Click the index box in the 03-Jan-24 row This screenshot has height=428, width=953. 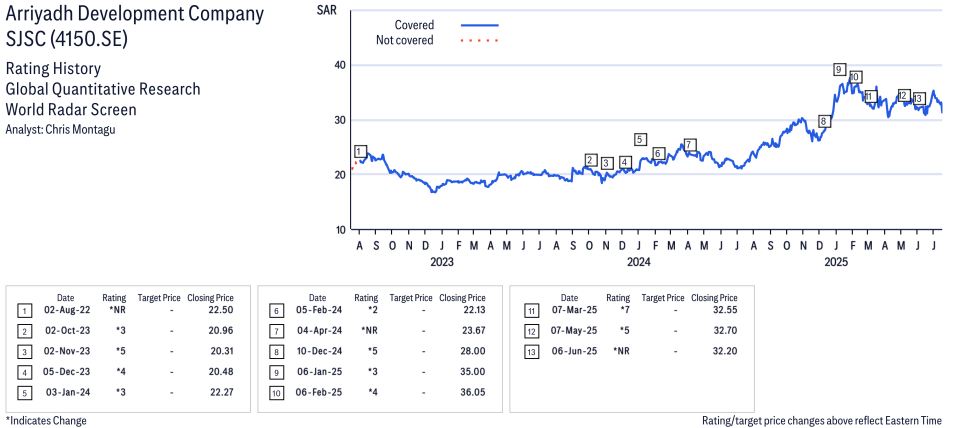(24, 393)
